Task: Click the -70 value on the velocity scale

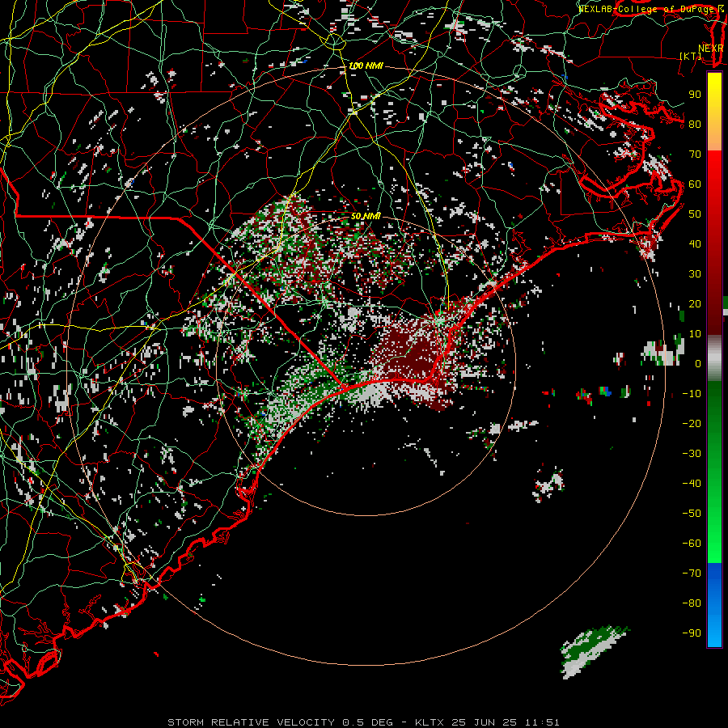Action: tap(692, 574)
